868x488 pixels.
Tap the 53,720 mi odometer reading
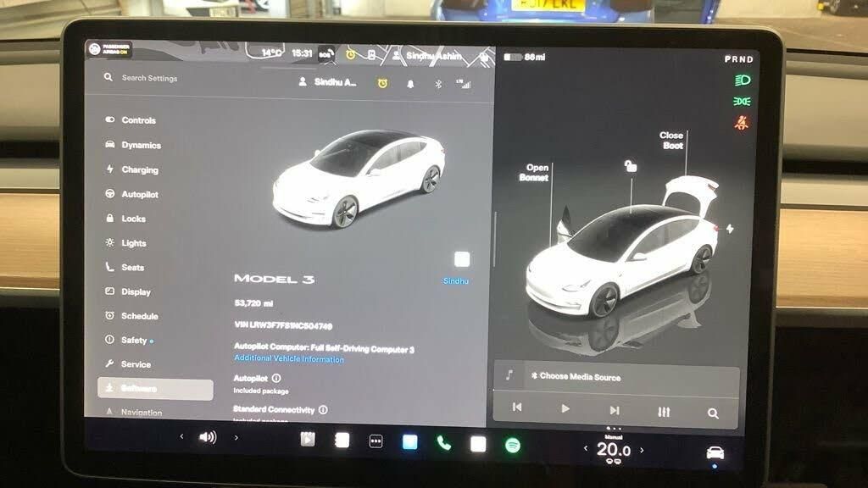point(253,303)
